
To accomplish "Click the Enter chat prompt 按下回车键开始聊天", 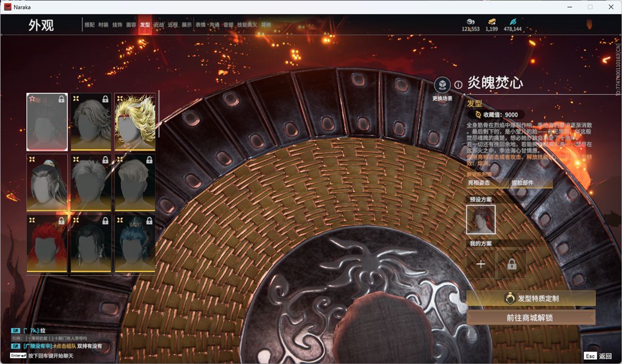I will pos(42,355).
